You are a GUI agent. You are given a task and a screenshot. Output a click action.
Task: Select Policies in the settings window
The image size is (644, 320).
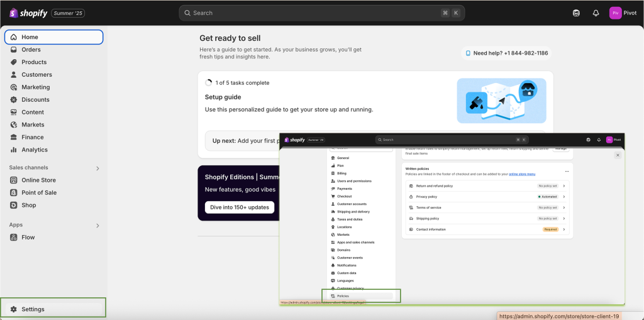[360, 296]
